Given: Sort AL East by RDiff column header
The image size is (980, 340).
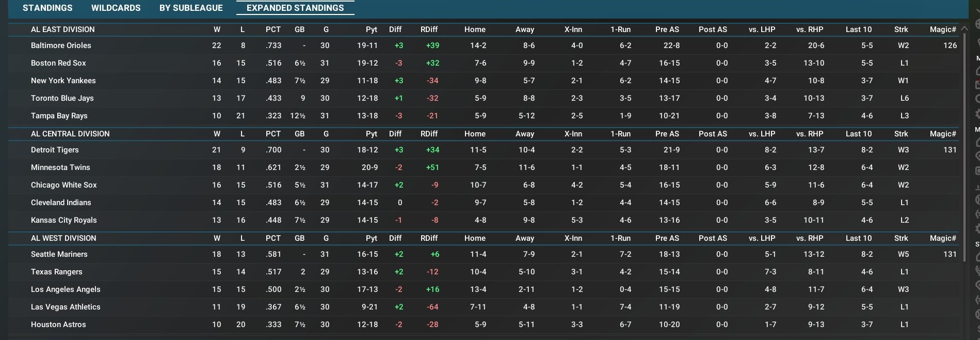Looking at the screenshot, I should pos(429,29).
